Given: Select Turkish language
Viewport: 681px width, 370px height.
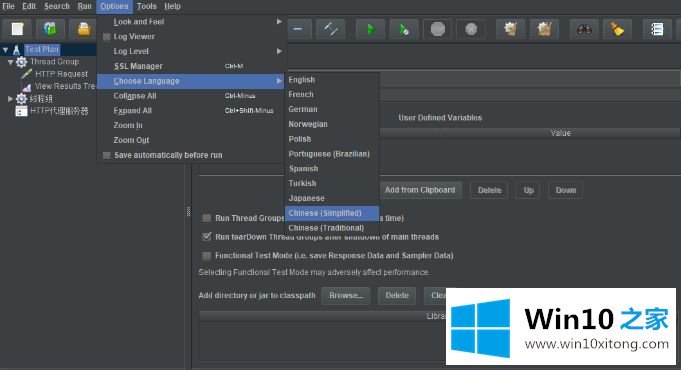Looking at the screenshot, I should [332, 183].
